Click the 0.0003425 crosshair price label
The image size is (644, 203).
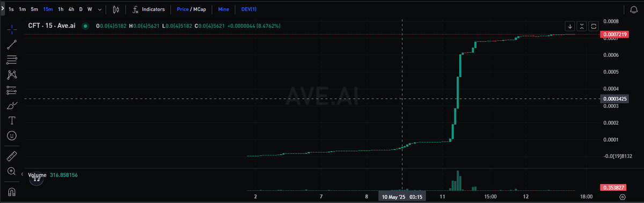615,99
